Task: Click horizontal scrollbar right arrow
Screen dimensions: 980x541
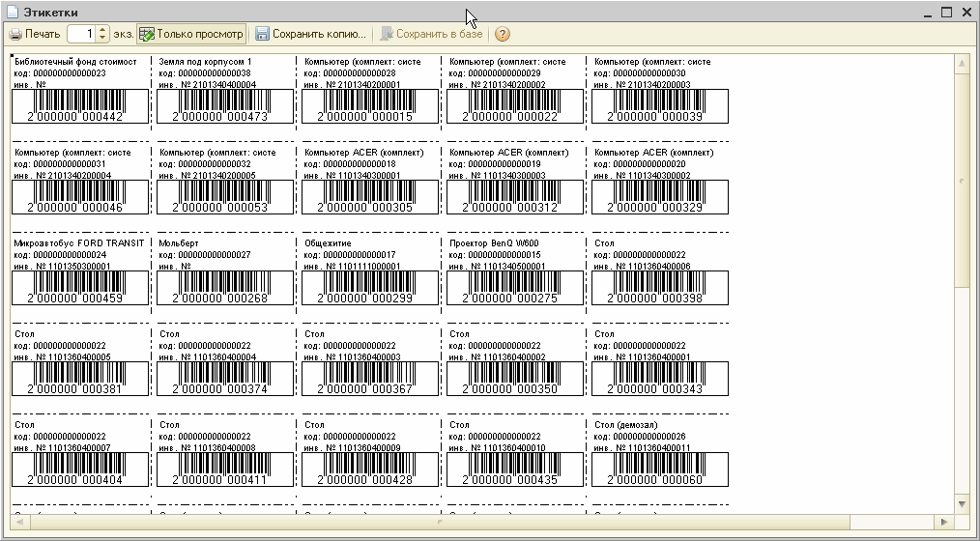Action: click(943, 521)
